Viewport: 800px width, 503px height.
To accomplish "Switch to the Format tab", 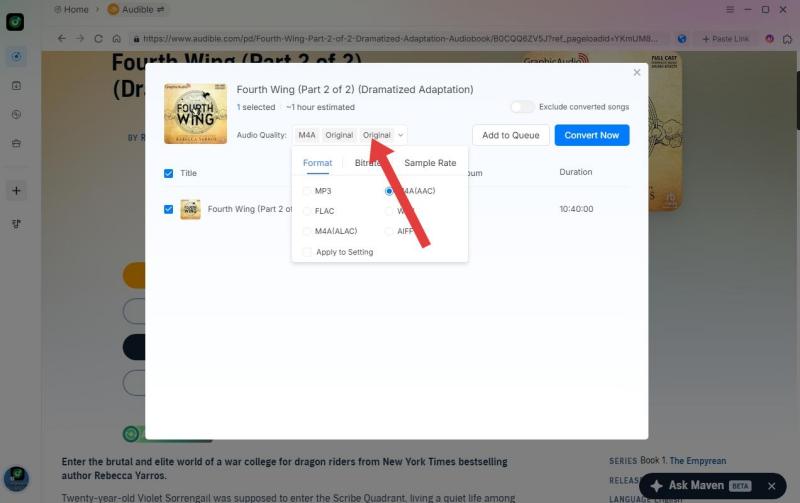I will pos(317,163).
